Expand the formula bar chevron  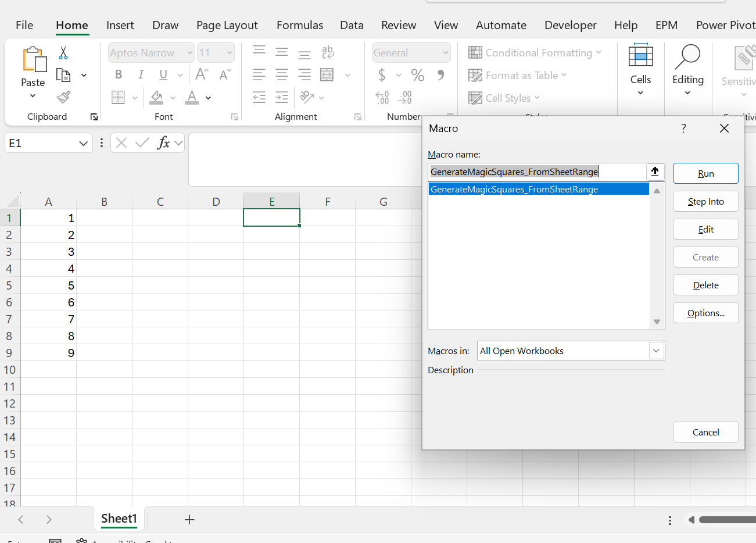coord(178,143)
